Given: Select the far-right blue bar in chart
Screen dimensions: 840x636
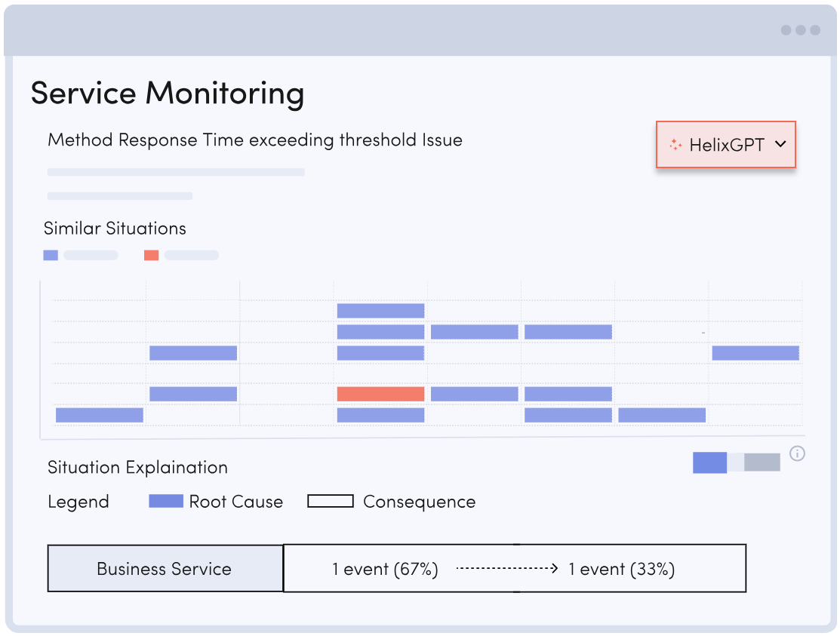Looking at the screenshot, I should point(755,353).
